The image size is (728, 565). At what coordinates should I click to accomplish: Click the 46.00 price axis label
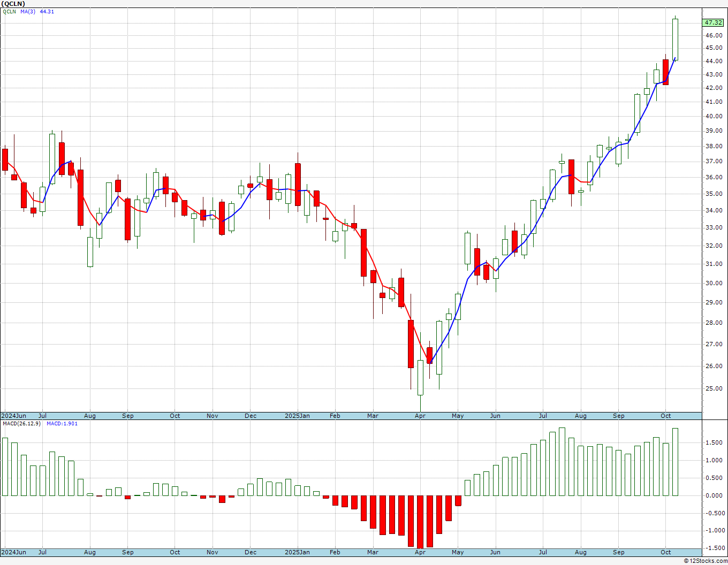[x=713, y=35]
